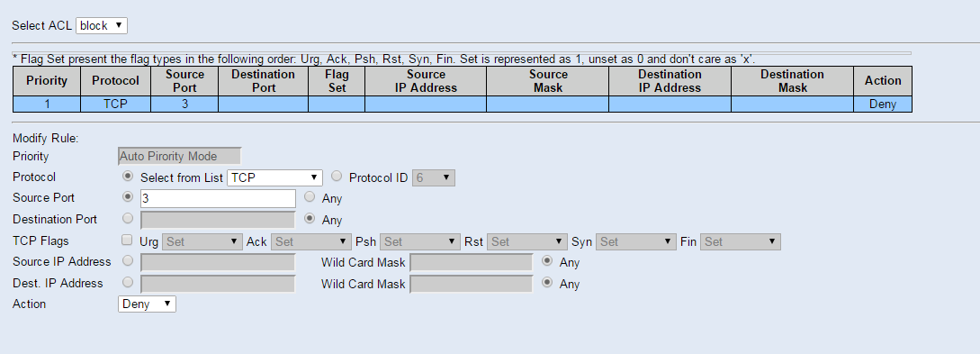Click the Deny action cell in rule row
Screen dimensions: 980x354
click(883, 104)
